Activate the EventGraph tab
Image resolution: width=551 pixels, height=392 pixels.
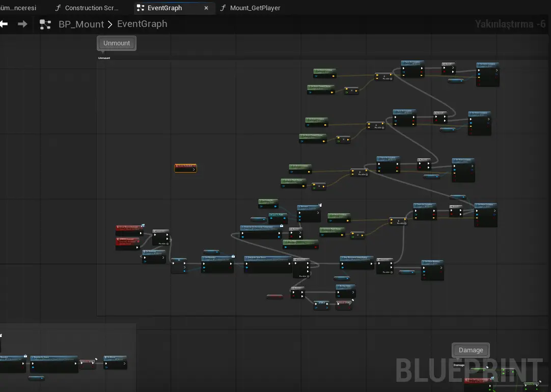(x=164, y=8)
